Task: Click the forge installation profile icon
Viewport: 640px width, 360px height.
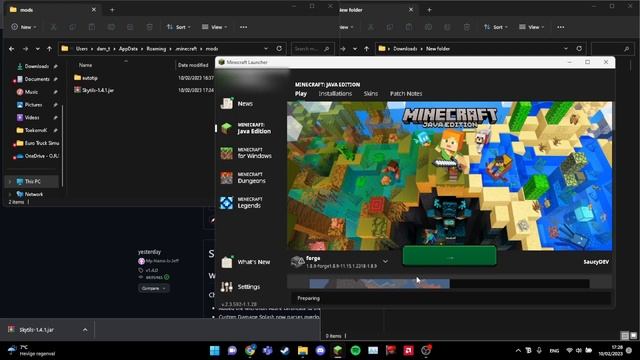Action: (x=298, y=262)
